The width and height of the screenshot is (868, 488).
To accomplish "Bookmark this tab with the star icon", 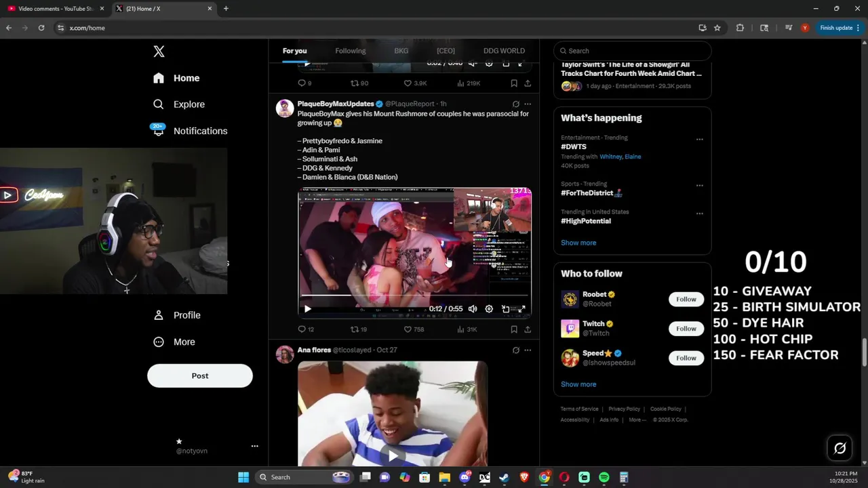I will click(x=717, y=28).
